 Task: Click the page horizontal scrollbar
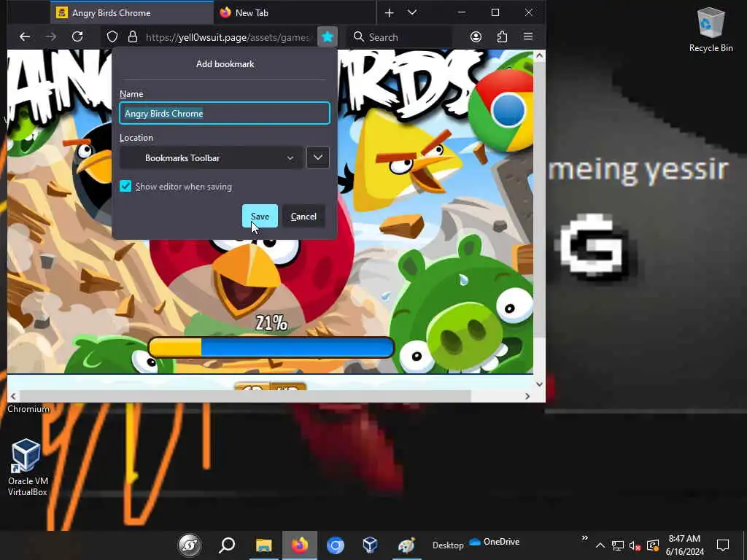(245, 396)
